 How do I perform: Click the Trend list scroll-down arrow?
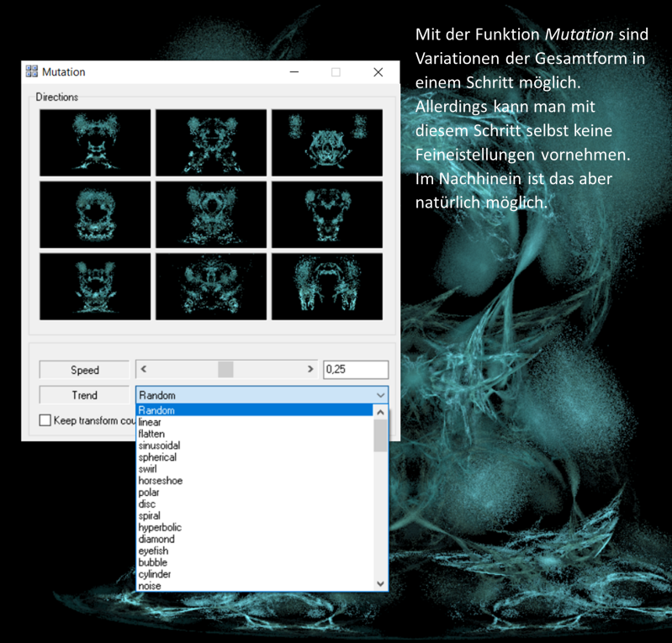(380, 583)
